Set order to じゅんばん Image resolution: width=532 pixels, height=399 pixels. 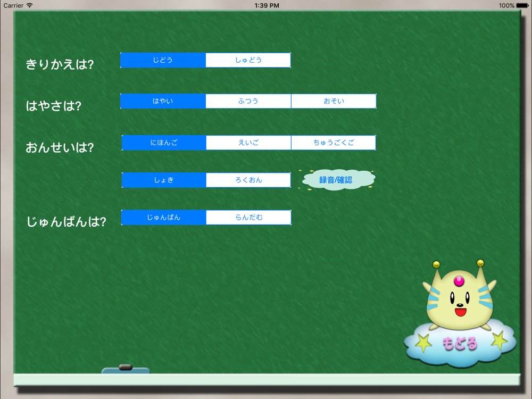pos(163,217)
